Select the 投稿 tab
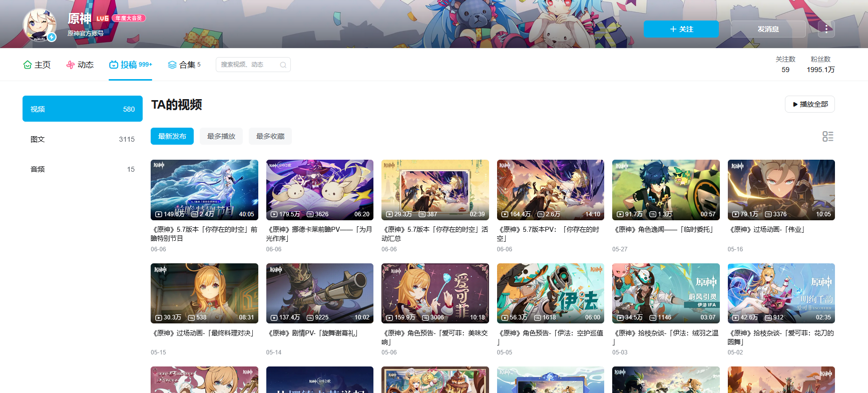 coord(131,65)
